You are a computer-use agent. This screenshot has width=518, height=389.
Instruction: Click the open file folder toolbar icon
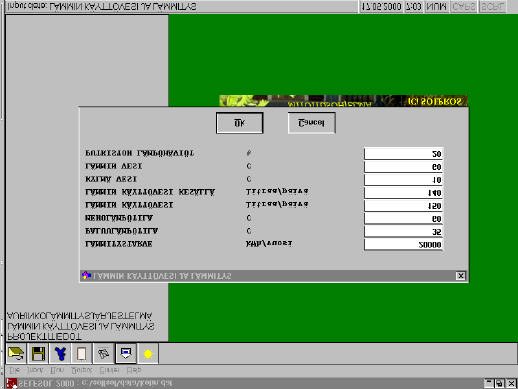16,354
